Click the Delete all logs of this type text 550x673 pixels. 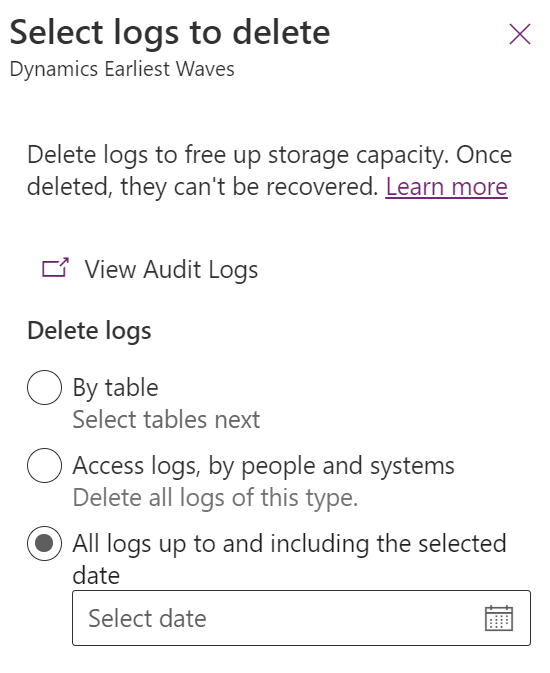215,498
